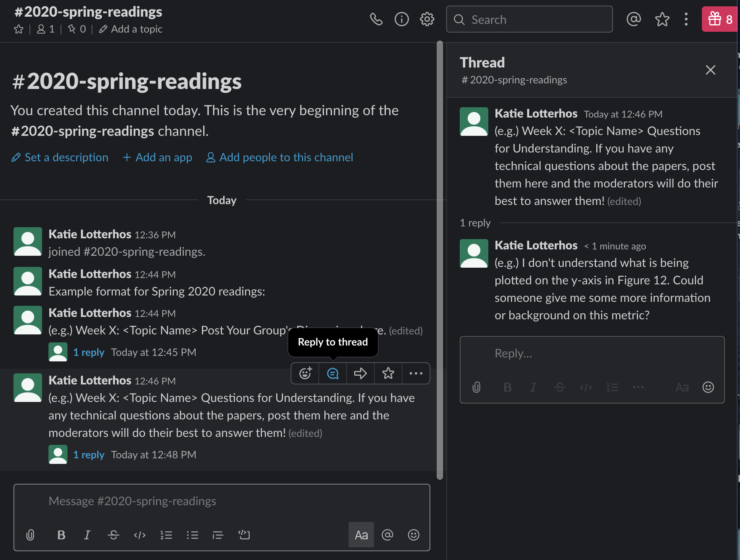The height and width of the screenshot is (560, 740).
Task: Star the channel under the title
Action: point(19,29)
